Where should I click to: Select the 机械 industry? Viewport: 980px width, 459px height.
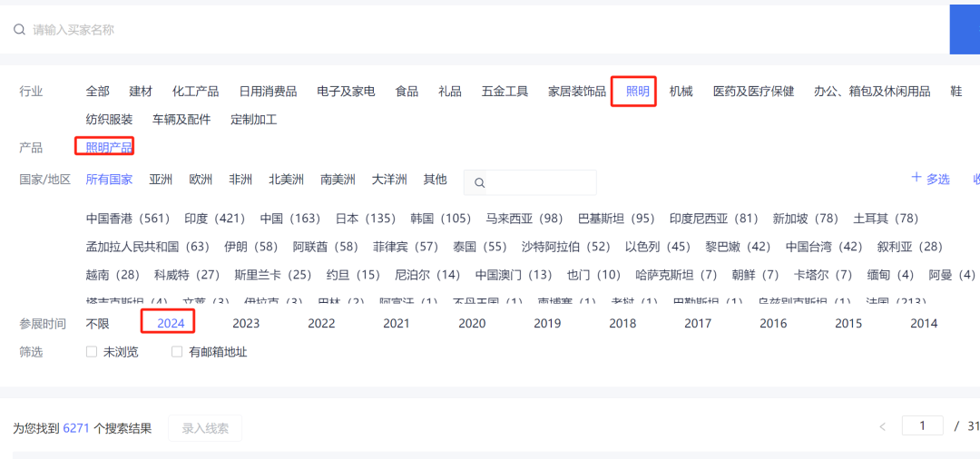click(681, 92)
